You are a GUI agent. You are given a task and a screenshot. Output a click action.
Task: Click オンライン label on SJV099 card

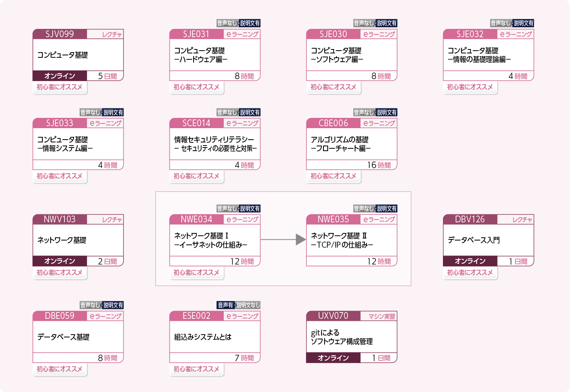(60, 76)
